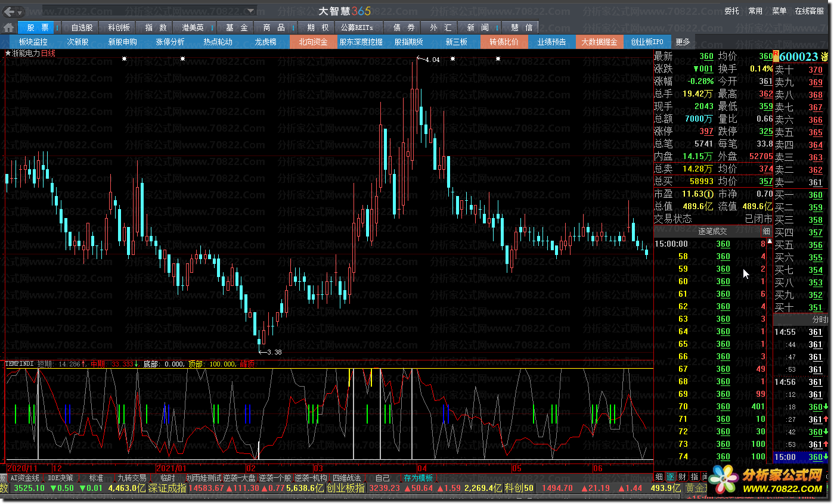Open the 外汇 tab

441,27
